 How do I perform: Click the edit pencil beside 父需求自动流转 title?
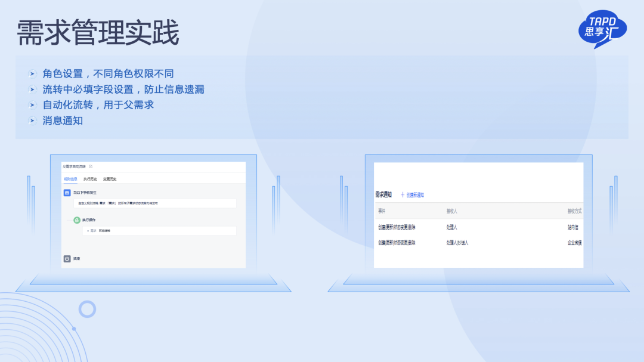pos(91,166)
